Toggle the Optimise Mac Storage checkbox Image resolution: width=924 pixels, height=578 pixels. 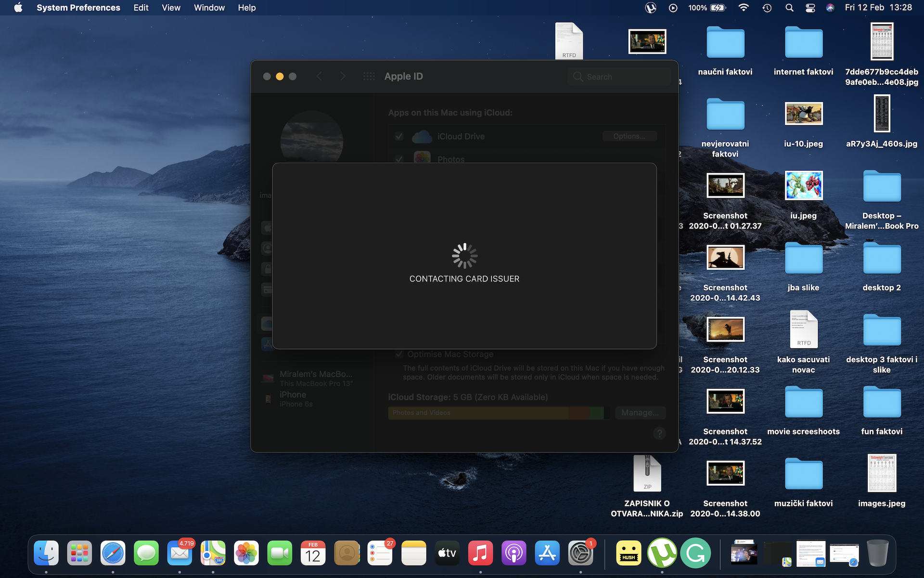399,355
